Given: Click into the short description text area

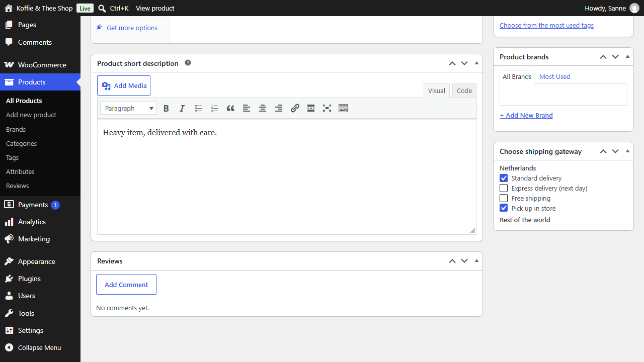Looking at the screenshot, I should click(287, 171).
